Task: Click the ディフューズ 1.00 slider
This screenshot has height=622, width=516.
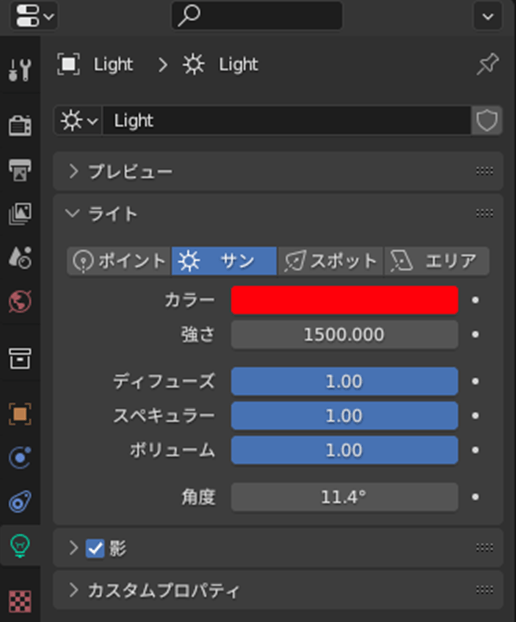Action: pyautogui.click(x=345, y=382)
